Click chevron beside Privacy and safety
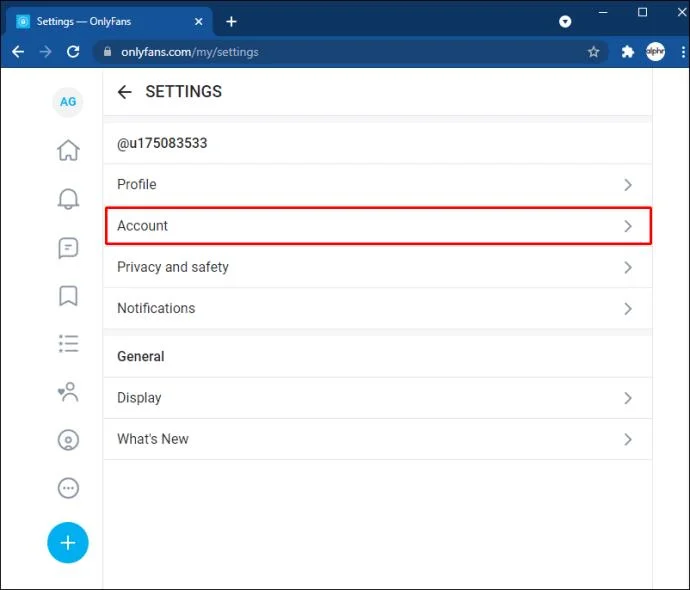This screenshot has width=690, height=590. coord(628,268)
